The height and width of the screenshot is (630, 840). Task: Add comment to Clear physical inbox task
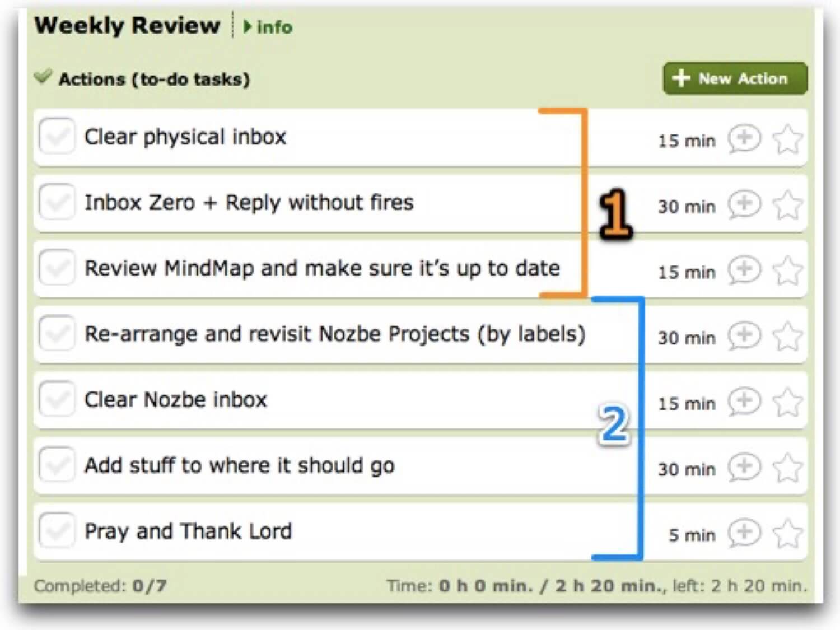coord(744,138)
